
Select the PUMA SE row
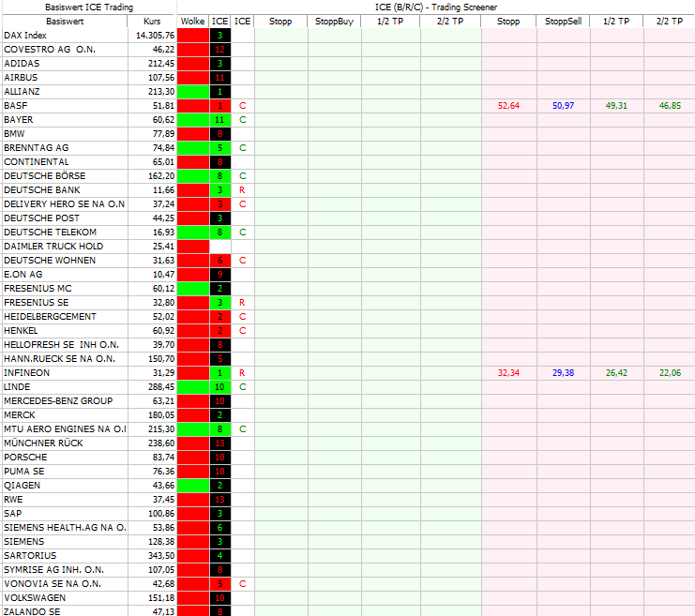pyautogui.click(x=24, y=472)
